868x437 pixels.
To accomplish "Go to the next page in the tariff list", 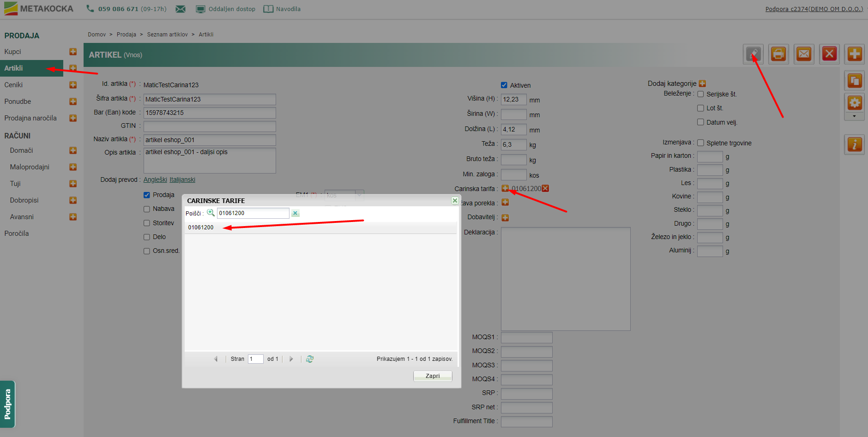I will tap(291, 359).
